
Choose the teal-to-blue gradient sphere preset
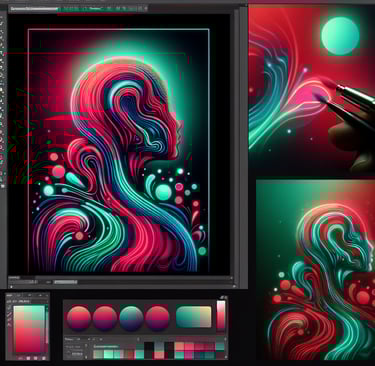[131, 318]
